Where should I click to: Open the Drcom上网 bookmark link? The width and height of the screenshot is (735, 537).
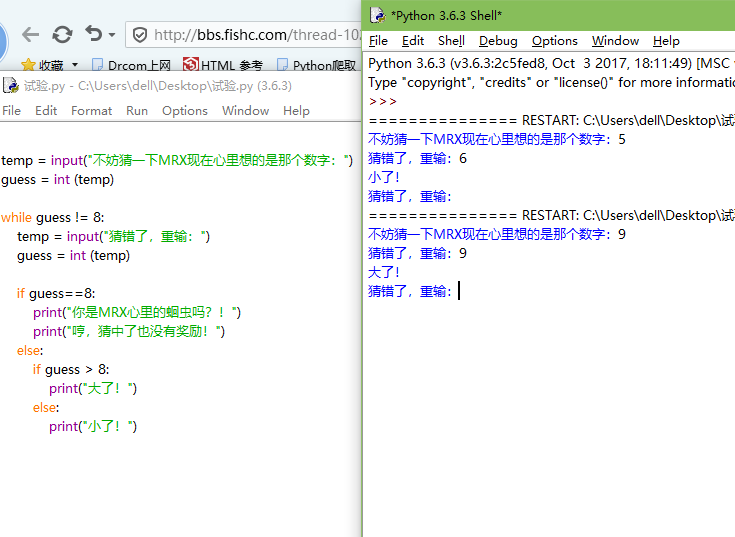click(x=131, y=66)
